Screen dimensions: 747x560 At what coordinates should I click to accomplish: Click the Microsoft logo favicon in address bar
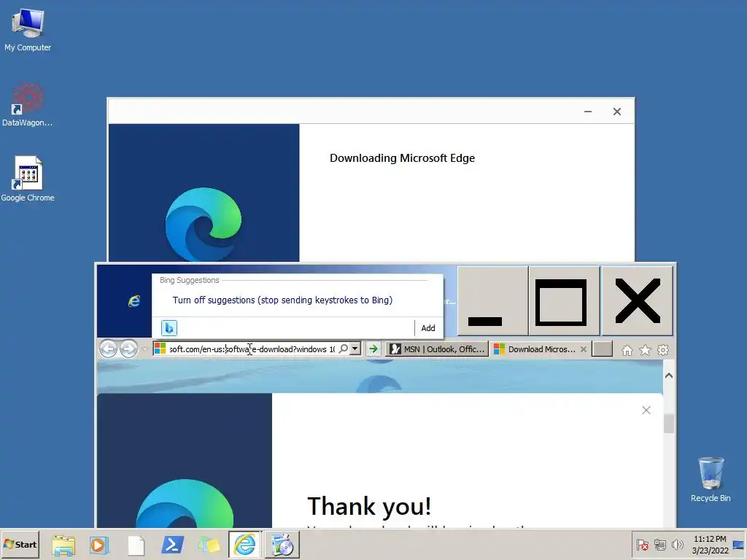[x=160, y=349]
